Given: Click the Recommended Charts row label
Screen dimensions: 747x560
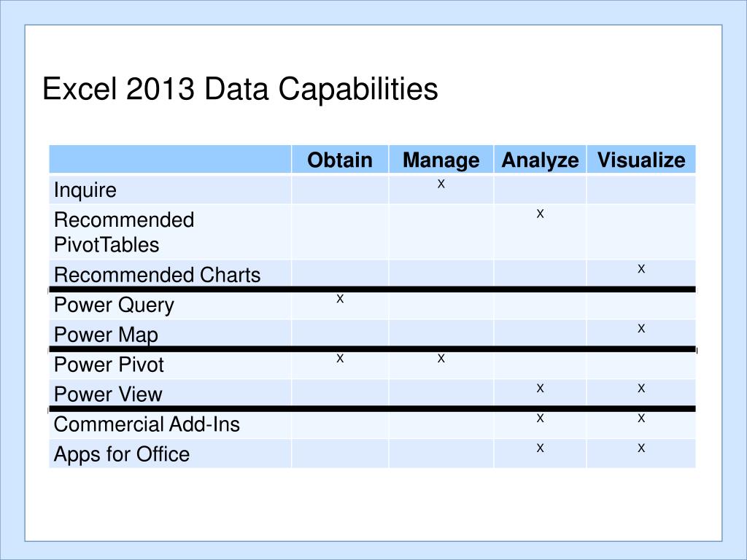Looking at the screenshot, I should point(158,275).
